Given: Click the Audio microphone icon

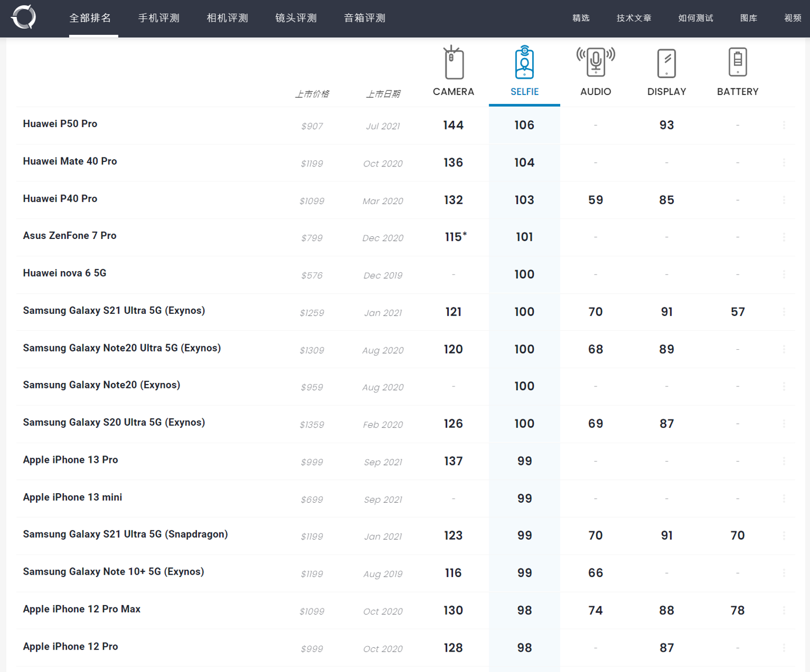Looking at the screenshot, I should [595, 62].
